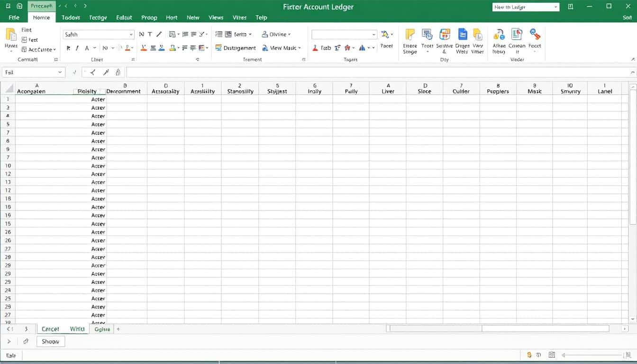Select the Nomte ribbon tab
The image size is (637, 364).
point(41,18)
